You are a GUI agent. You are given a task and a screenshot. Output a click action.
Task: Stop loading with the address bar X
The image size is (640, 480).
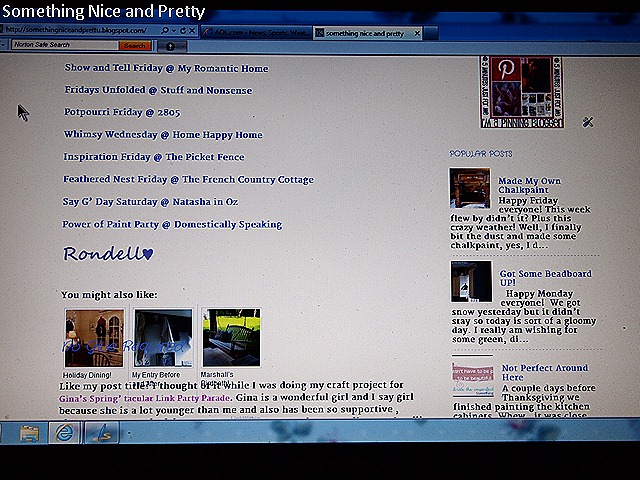[192, 31]
